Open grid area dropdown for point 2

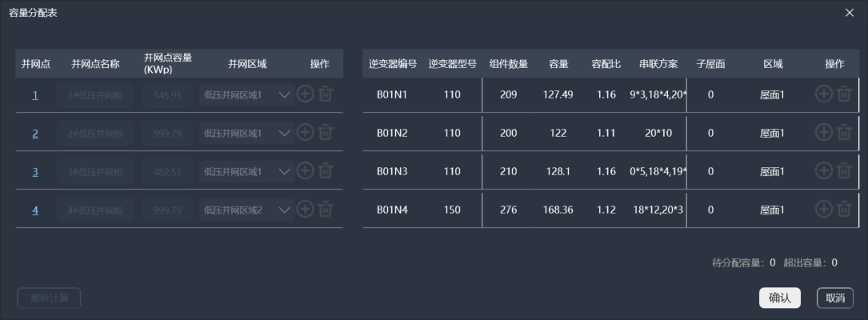click(x=284, y=133)
